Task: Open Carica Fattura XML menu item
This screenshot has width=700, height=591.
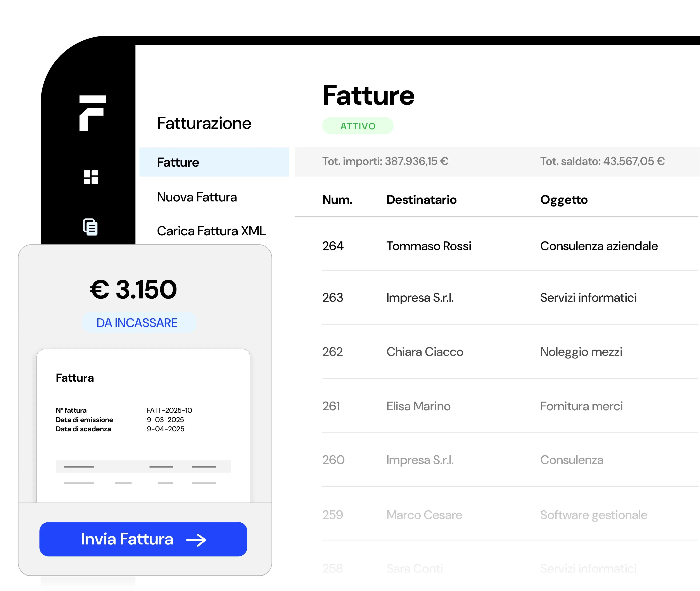Action: coord(211,231)
